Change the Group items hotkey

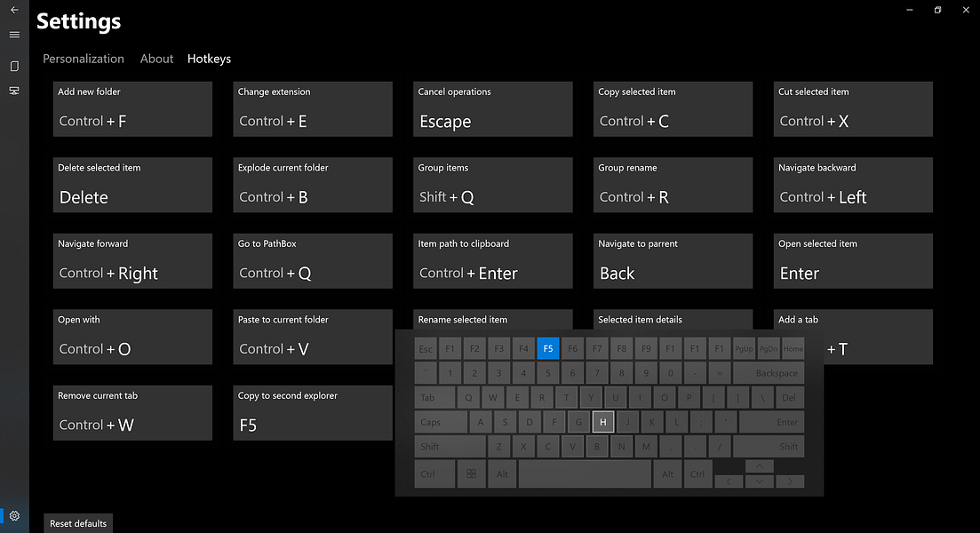pyautogui.click(x=492, y=185)
